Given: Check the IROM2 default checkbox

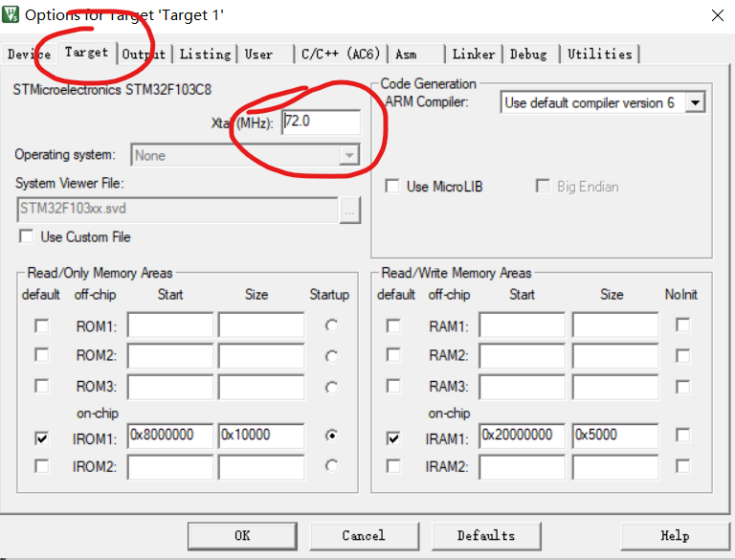Looking at the screenshot, I should pyautogui.click(x=42, y=466).
